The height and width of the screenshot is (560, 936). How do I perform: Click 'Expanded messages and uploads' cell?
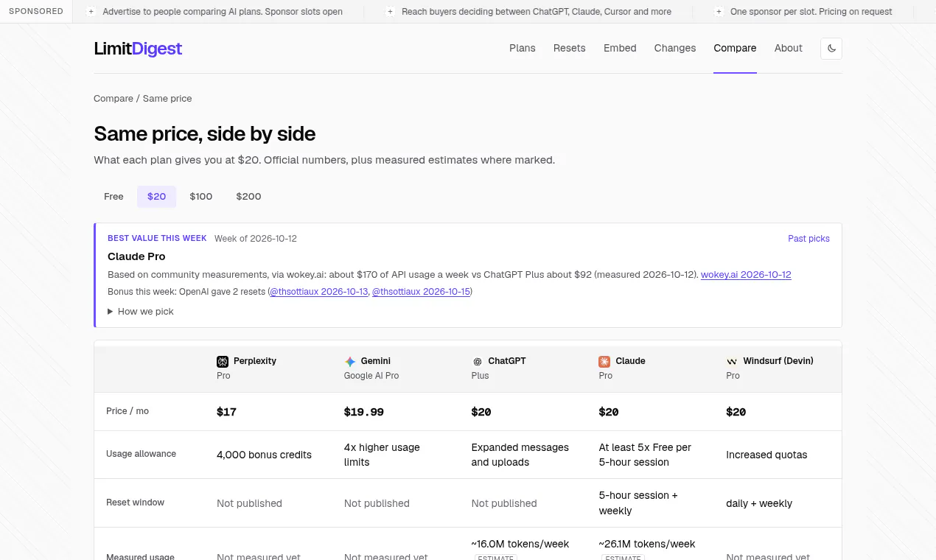pos(520,455)
